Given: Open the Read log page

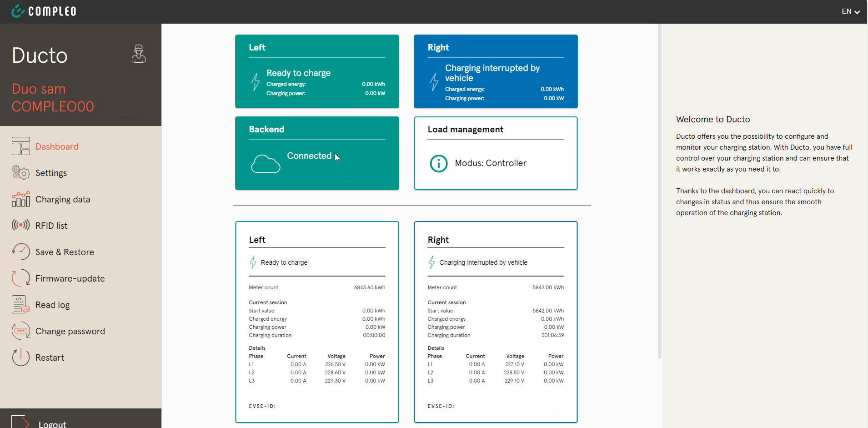Looking at the screenshot, I should [52, 305].
